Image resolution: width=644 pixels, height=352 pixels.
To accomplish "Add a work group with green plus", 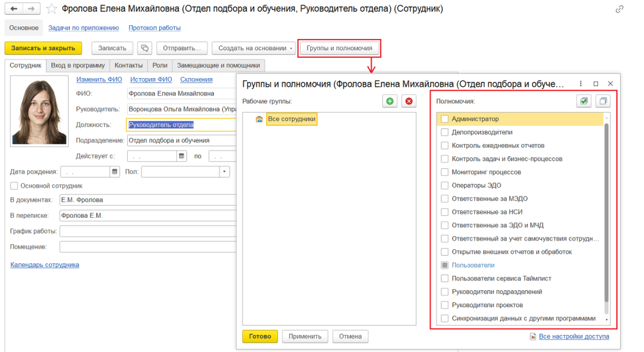I will pyautogui.click(x=390, y=101).
